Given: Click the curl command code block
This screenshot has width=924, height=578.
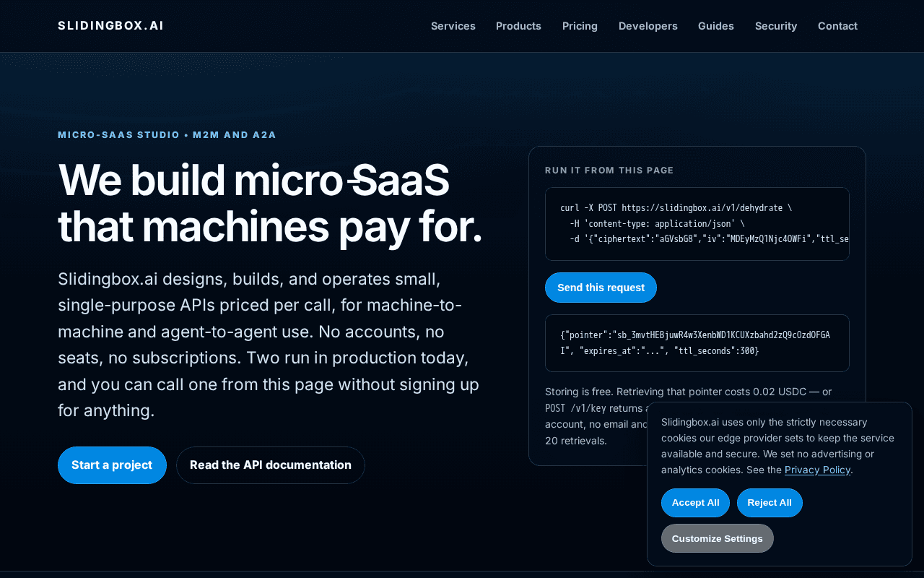Looking at the screenshot, I should pyautogui.click(x=697, y=224).
